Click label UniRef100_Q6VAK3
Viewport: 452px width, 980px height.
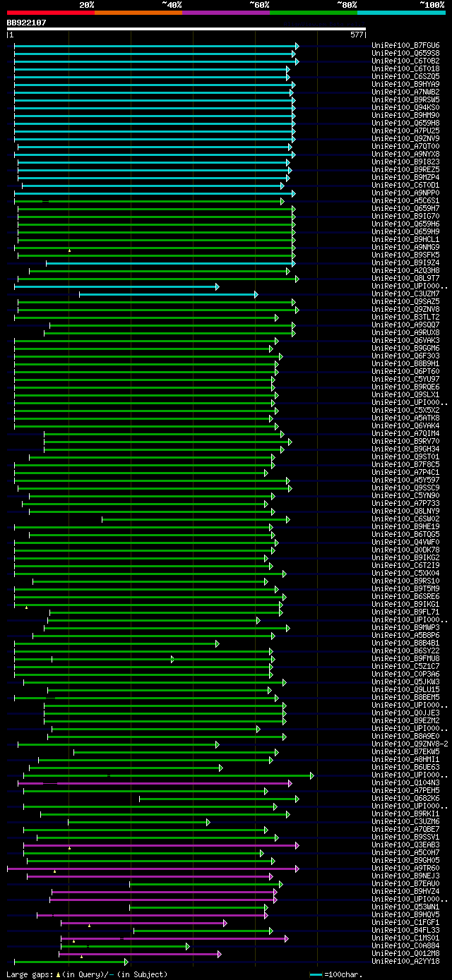405,341
